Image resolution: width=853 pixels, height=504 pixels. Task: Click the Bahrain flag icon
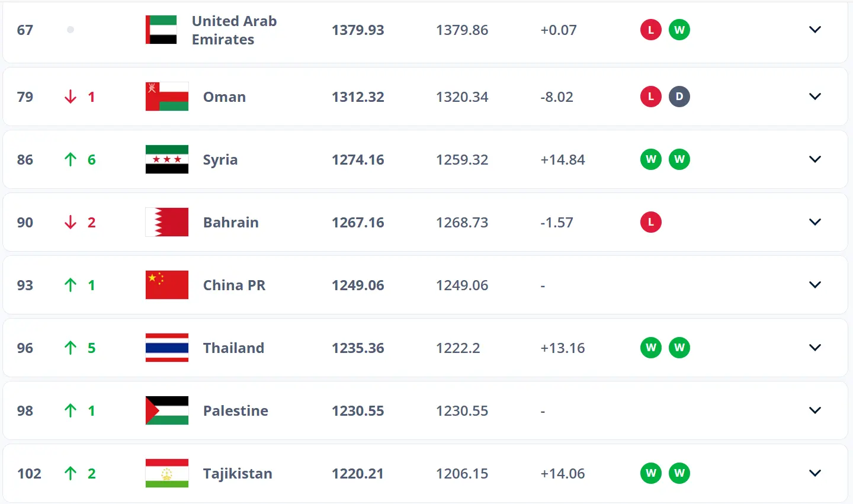click(x=167, y=222)
